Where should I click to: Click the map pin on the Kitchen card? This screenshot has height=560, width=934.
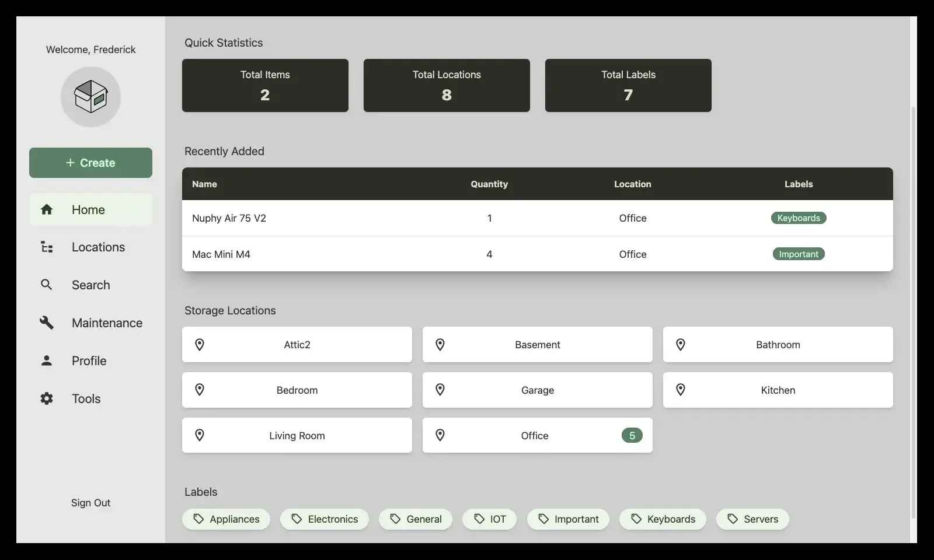[681, 389]
